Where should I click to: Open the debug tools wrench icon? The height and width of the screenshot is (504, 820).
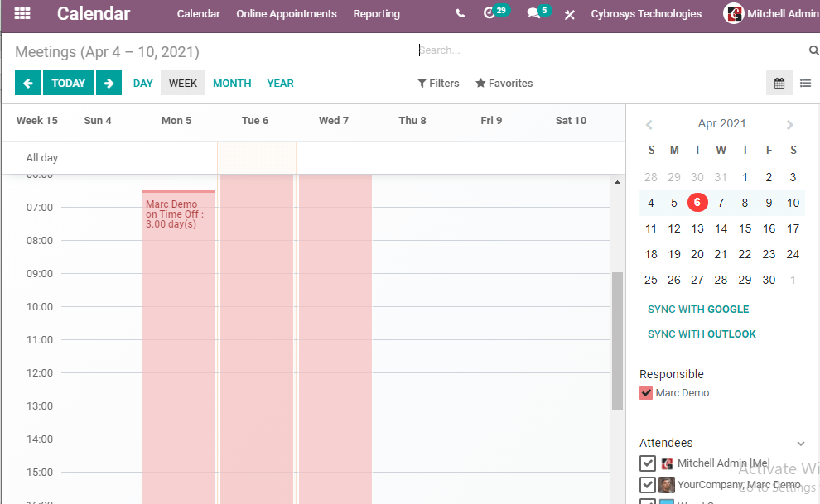click(x=570, y=15)
